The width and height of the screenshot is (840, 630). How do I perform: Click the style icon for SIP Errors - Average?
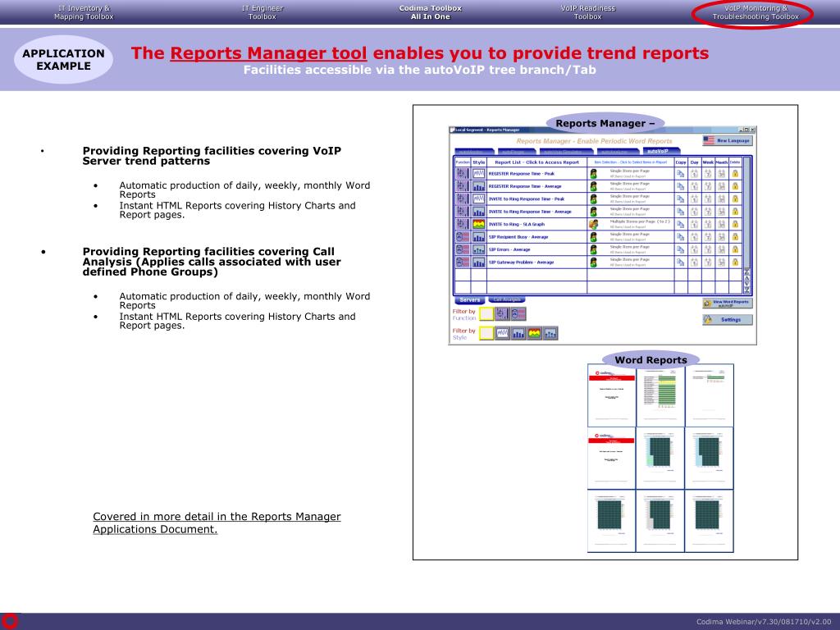pyautogui.click(x=478, y=249)
